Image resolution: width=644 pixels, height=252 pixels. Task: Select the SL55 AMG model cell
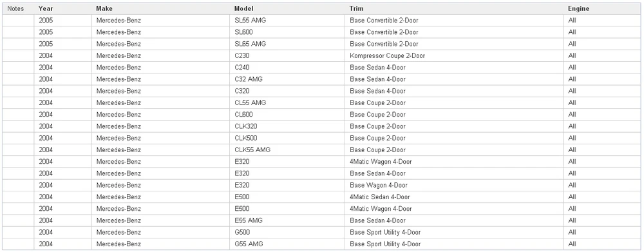point(287,20)
